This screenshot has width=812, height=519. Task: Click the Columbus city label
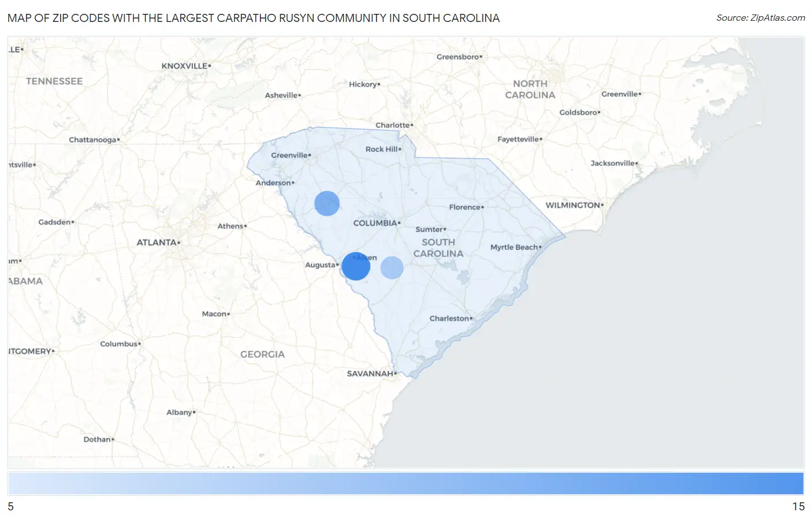(x=119, y=344)
